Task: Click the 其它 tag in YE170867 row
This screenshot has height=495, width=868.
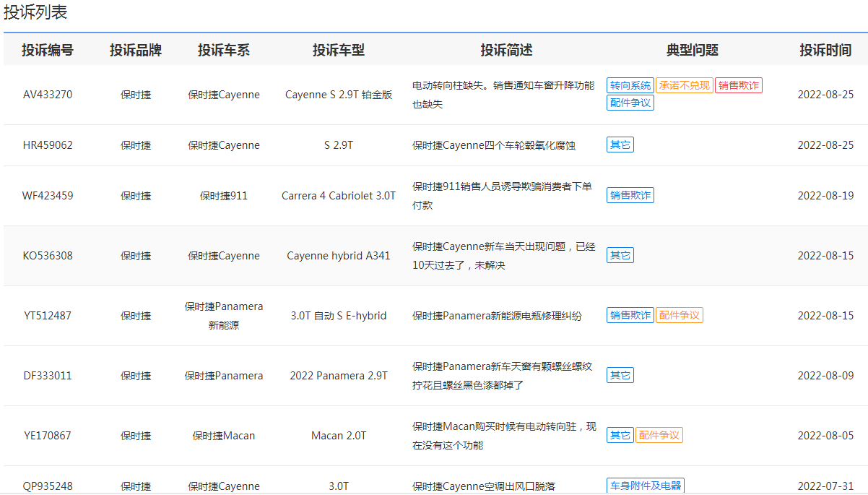Action: pos(620,435)
